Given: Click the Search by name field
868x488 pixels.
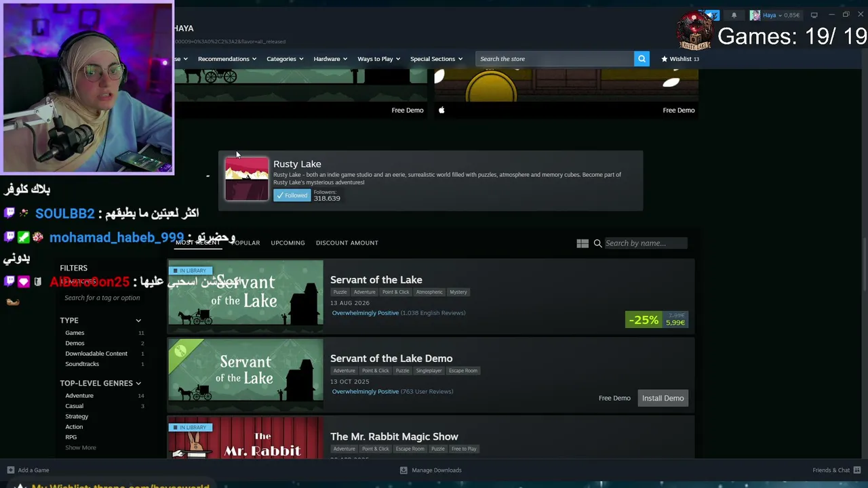Looking at the screenshot, I should coord(645,243).
